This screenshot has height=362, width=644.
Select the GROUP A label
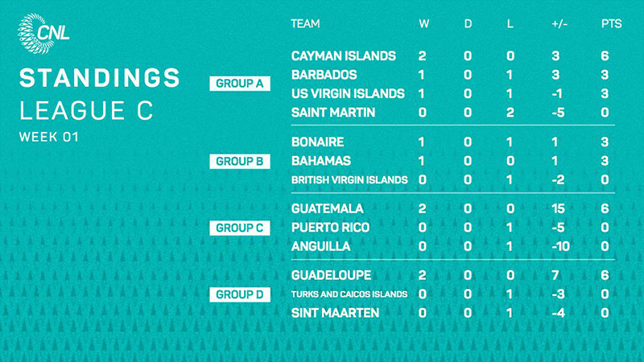(x=240, y=84)
